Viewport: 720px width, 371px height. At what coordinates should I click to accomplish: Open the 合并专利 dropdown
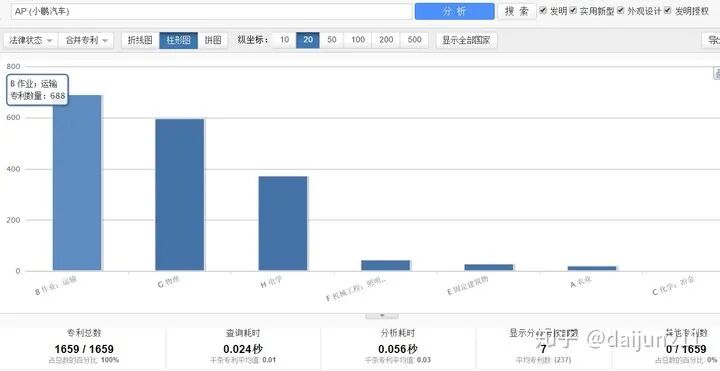coord(87,40)
